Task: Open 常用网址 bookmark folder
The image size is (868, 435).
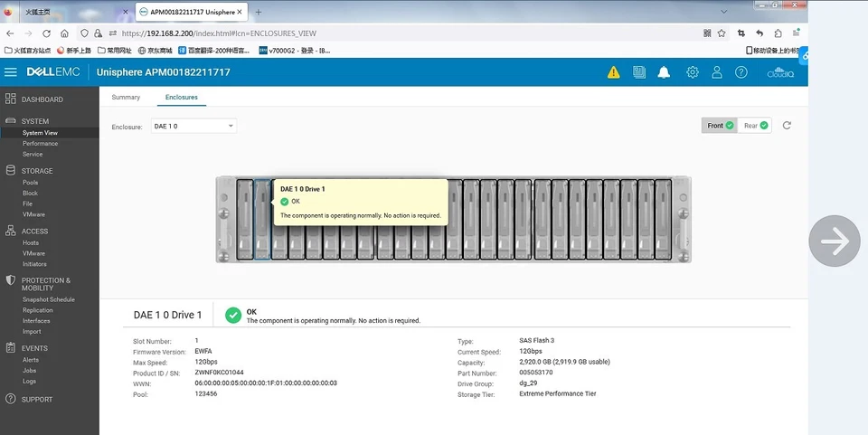Action: [x=115, y=51]
